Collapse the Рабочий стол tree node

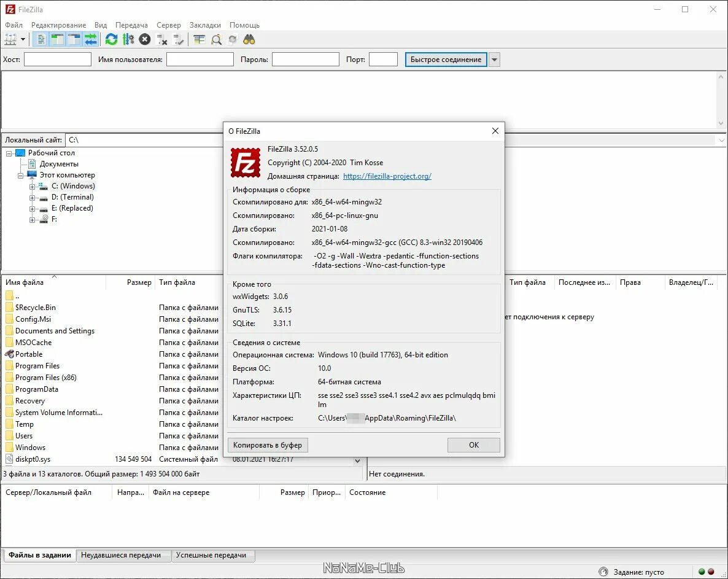[x=9, y=153]
